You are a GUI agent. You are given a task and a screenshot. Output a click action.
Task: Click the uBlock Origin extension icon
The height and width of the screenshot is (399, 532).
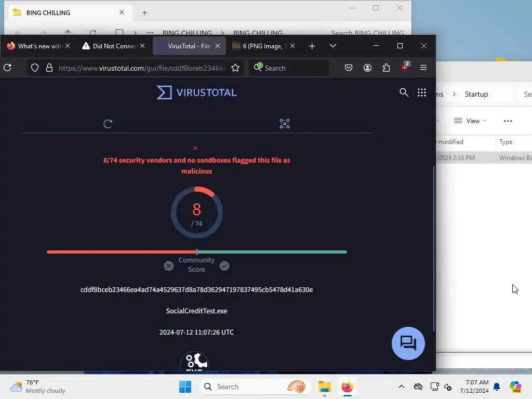pos(405,66)
